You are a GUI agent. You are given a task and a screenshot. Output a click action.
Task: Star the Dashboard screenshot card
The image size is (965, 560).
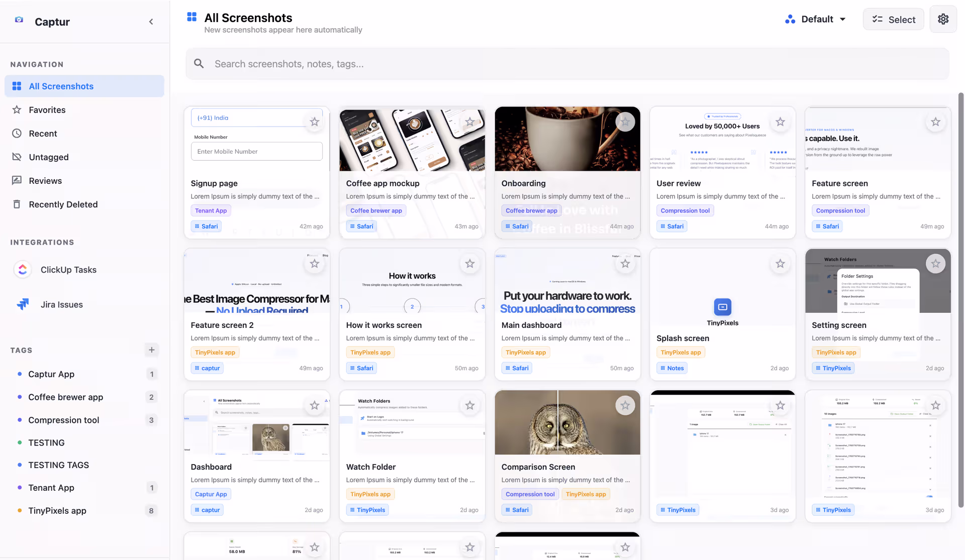pos(315,405)
